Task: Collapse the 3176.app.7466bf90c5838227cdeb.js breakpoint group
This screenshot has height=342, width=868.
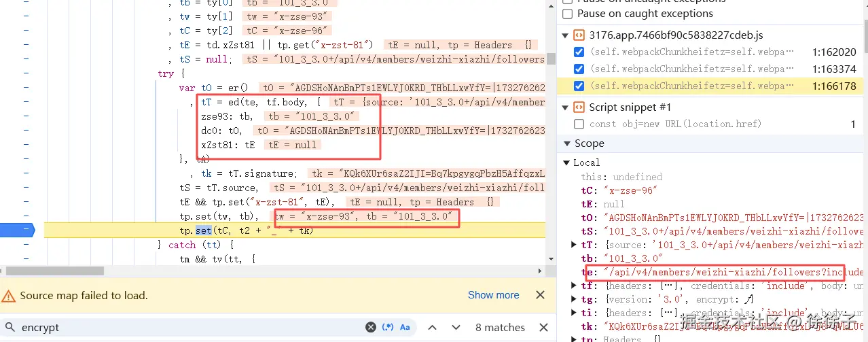Action: (565, 35)
